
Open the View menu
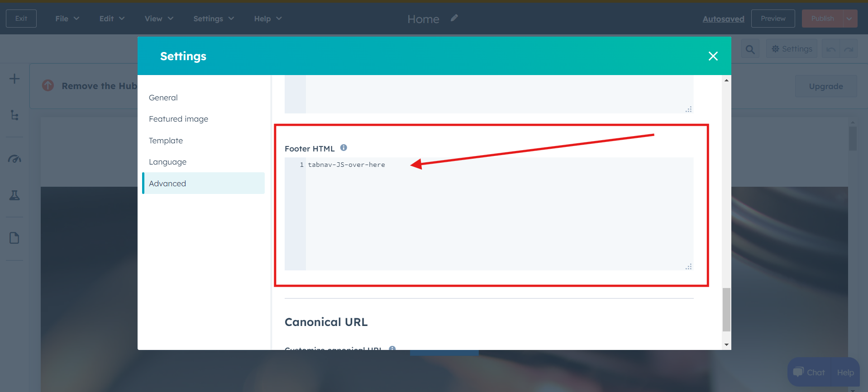pyautogui.click(x=159, y=19)
